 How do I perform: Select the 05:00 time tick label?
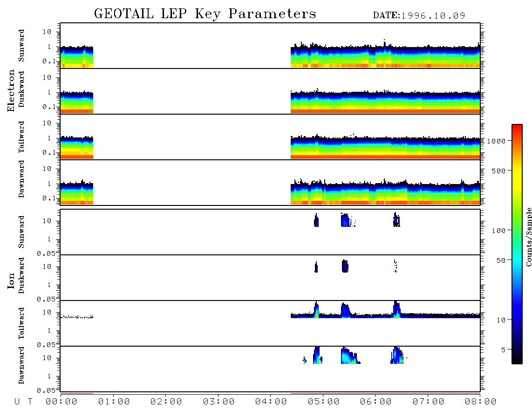323,402
